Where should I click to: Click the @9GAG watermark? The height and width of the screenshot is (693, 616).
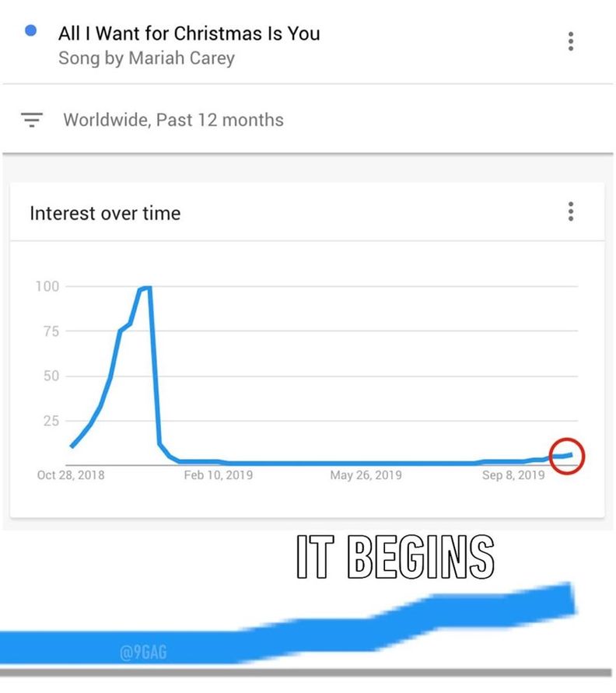(x=143, y=652)
